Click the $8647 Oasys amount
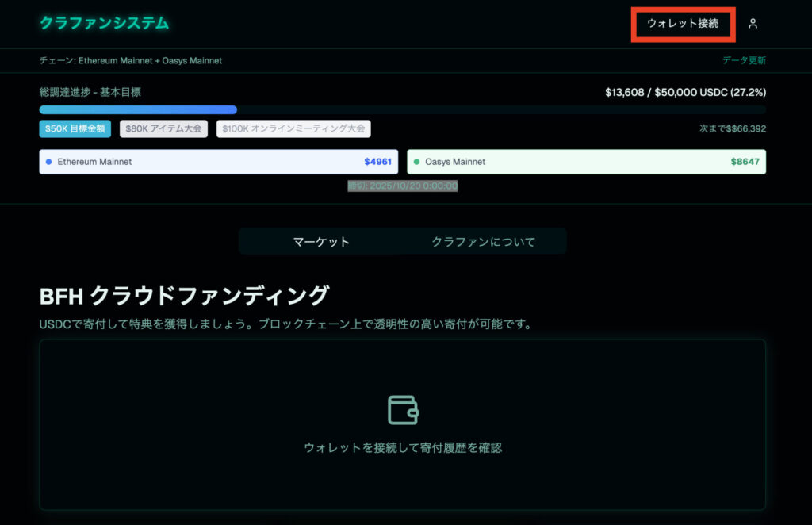812x525 pixels. click(745, 162)
